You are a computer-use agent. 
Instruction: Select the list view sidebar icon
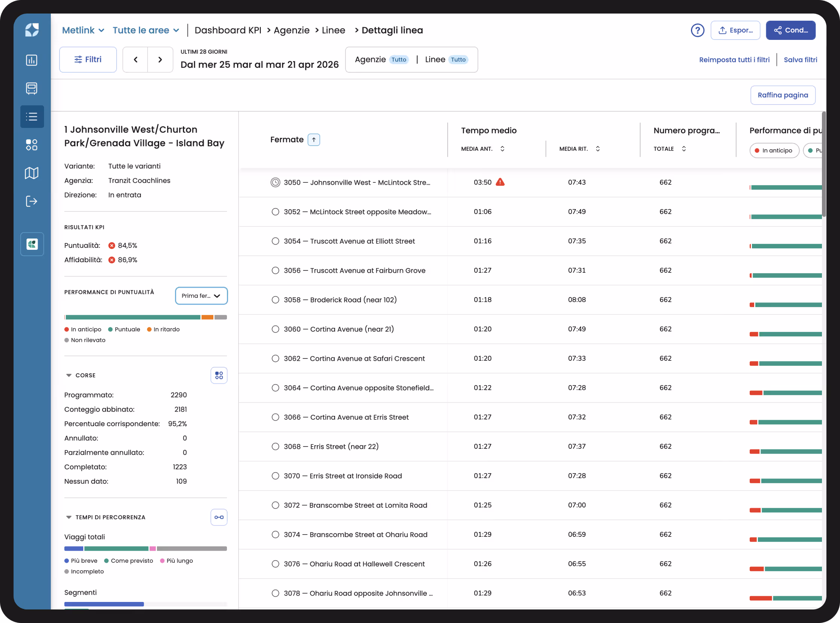32,117
